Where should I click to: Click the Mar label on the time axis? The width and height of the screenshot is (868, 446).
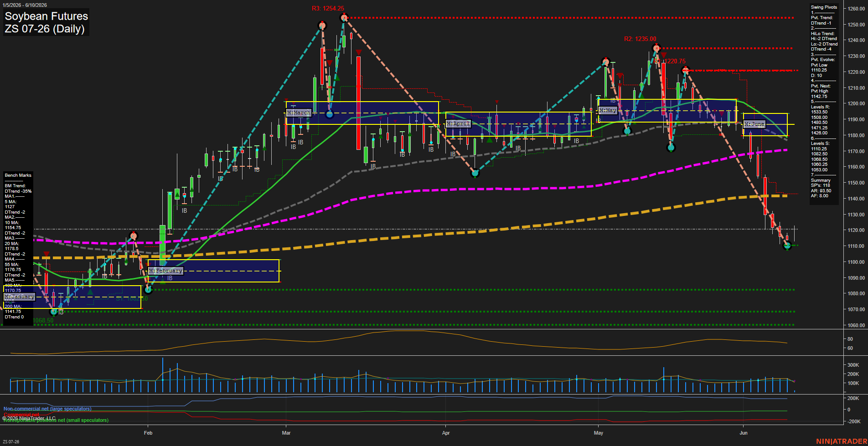tap(286, 433)
